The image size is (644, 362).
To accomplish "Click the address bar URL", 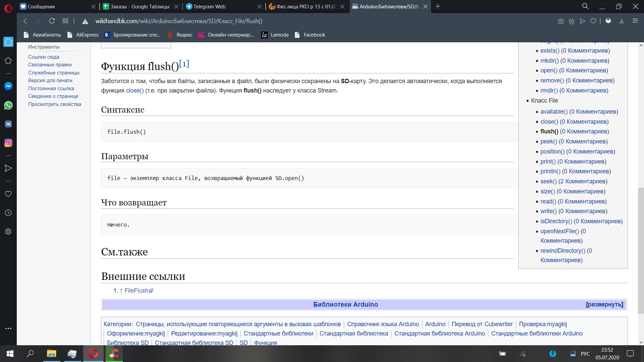I will click(179, 21).
